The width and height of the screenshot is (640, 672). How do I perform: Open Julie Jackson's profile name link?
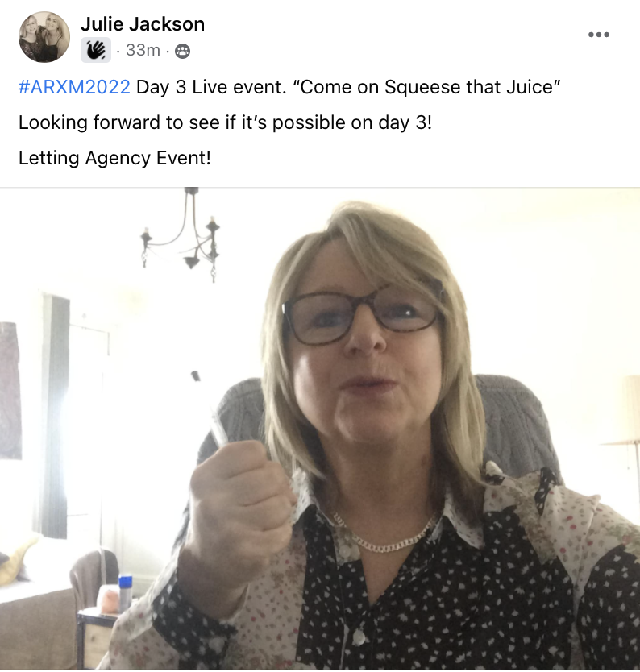pyautogui.click(x=143, y=24)
